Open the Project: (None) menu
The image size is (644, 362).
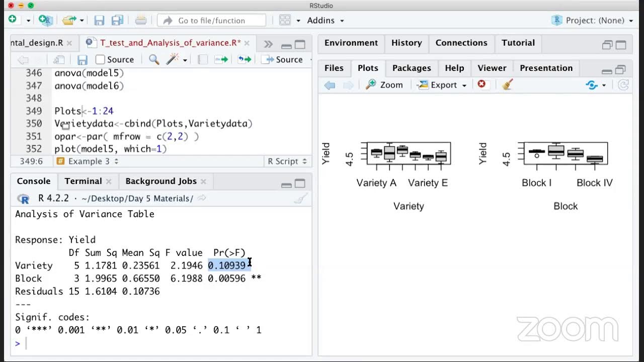click(593, 20)
